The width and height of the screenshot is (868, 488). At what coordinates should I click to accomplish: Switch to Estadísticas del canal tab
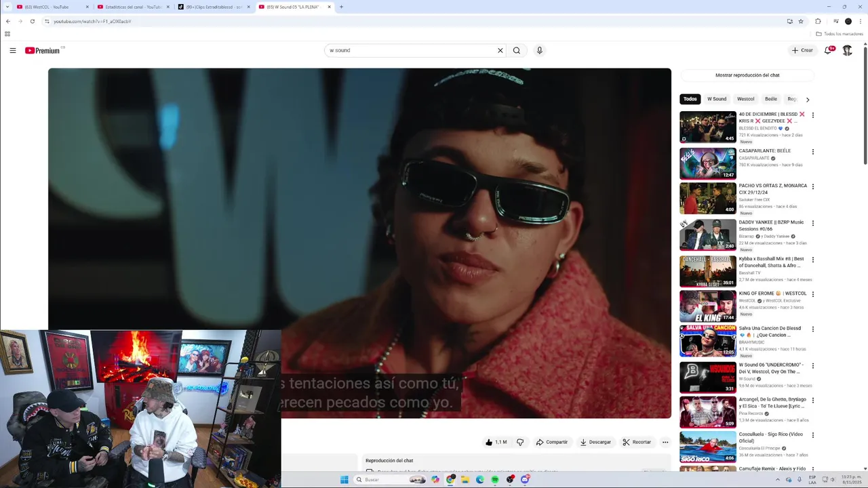click(x=133, y=7)
